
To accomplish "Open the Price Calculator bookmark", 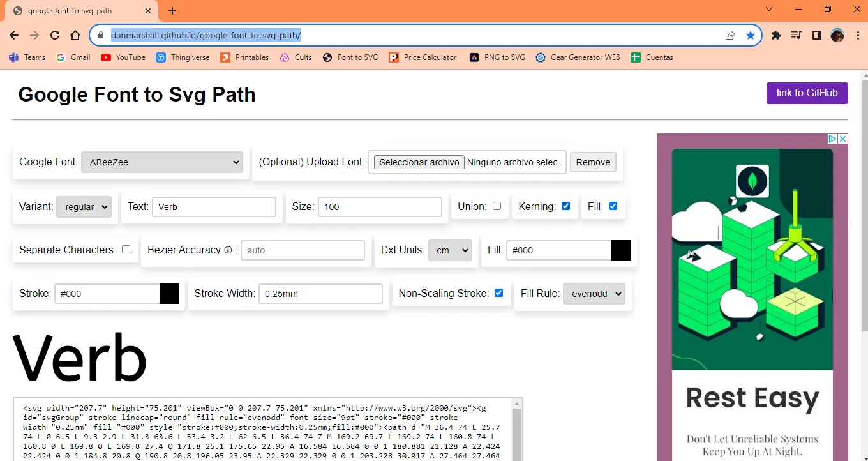I will point(423,57).
